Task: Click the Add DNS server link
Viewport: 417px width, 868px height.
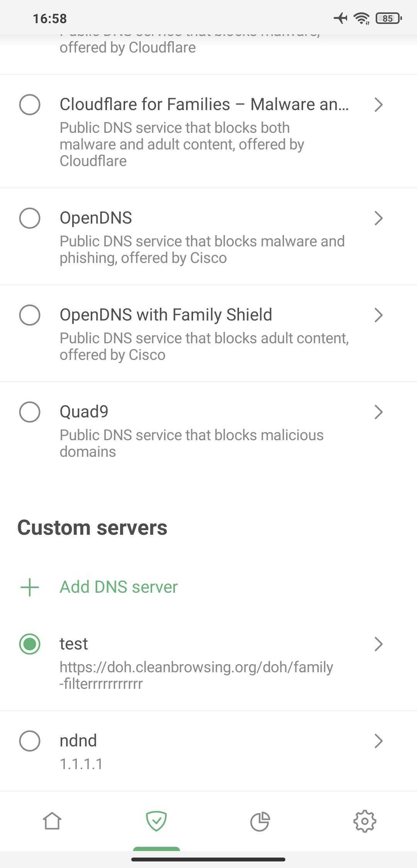Action: (118, 587)
